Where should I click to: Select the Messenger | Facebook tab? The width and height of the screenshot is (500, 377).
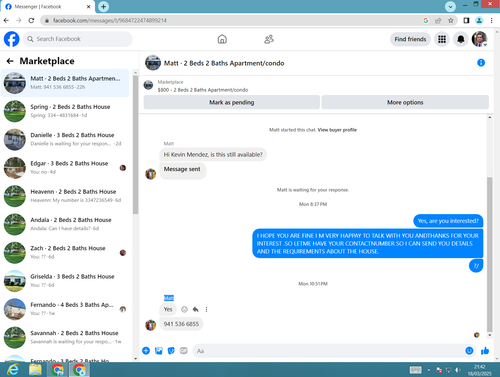point(47,7)
